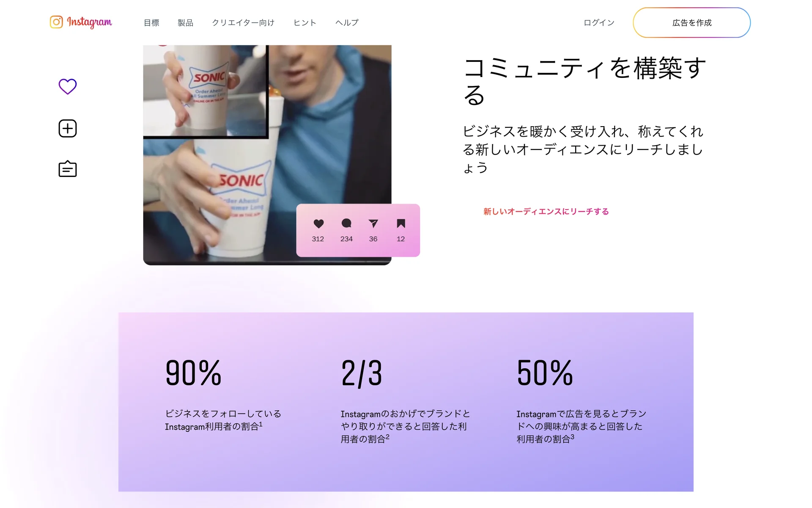Select the purple heart icon in the sidebar
This screenshot has height=508, width=812.
point(68,87)
